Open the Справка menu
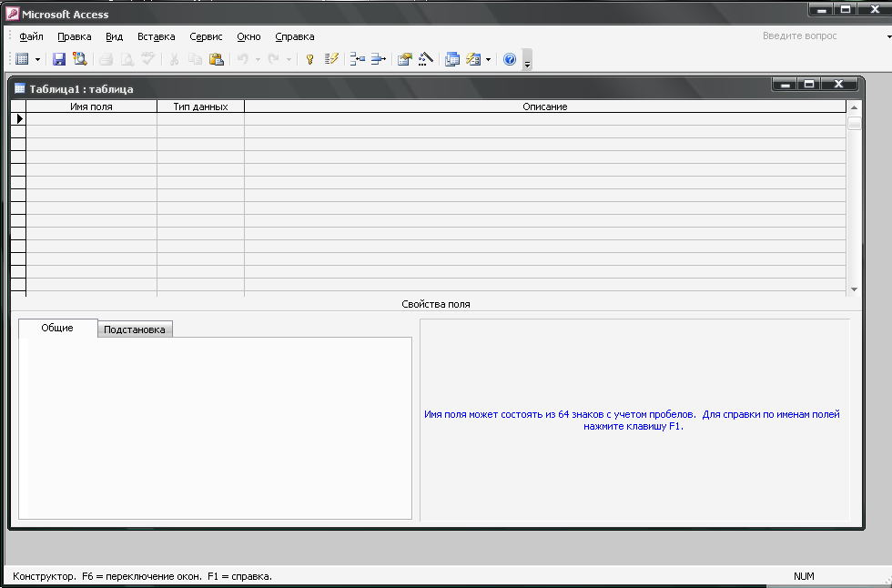The width and height of the screenshot is (892, 588). click(295, 36)
